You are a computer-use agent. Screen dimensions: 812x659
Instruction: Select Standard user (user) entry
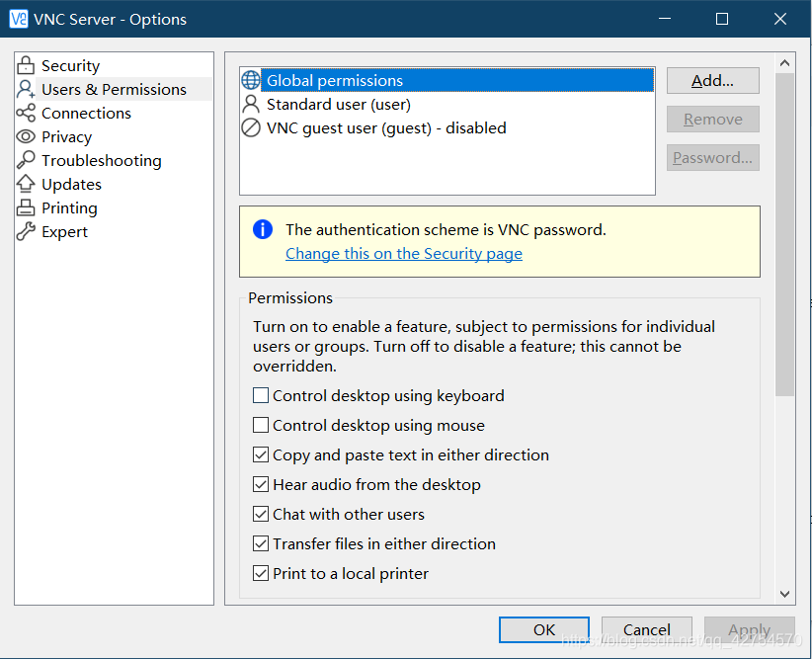[447, 104]
